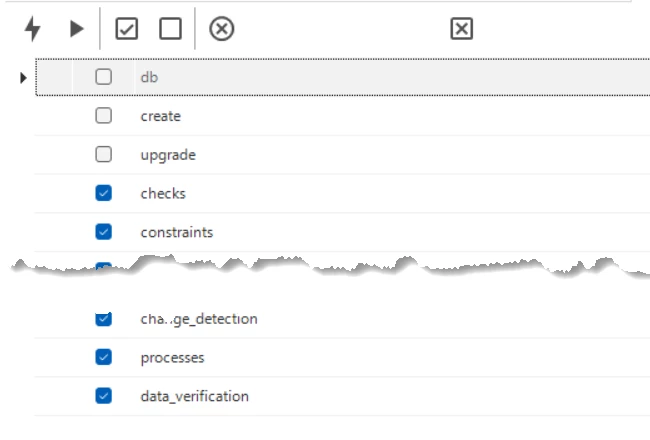Click the circled X cancel icon

click(x=221, y=30)
